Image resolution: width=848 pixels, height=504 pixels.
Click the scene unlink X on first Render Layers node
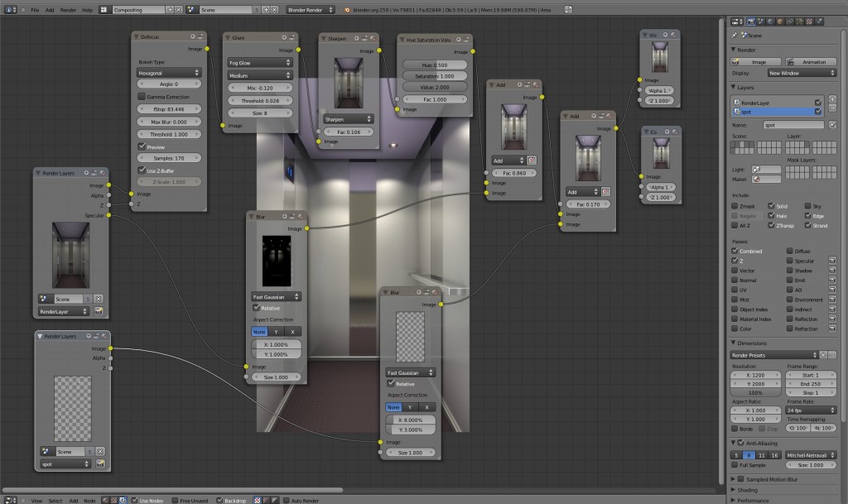99,299
